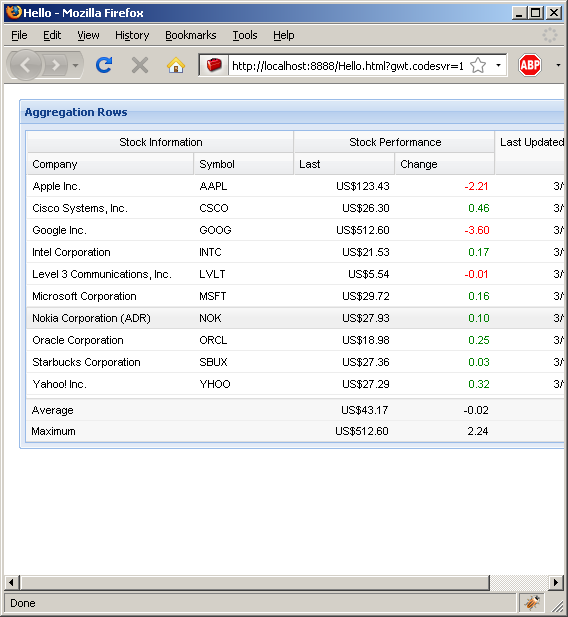Click the US$21.53 price for Intel

366,252
